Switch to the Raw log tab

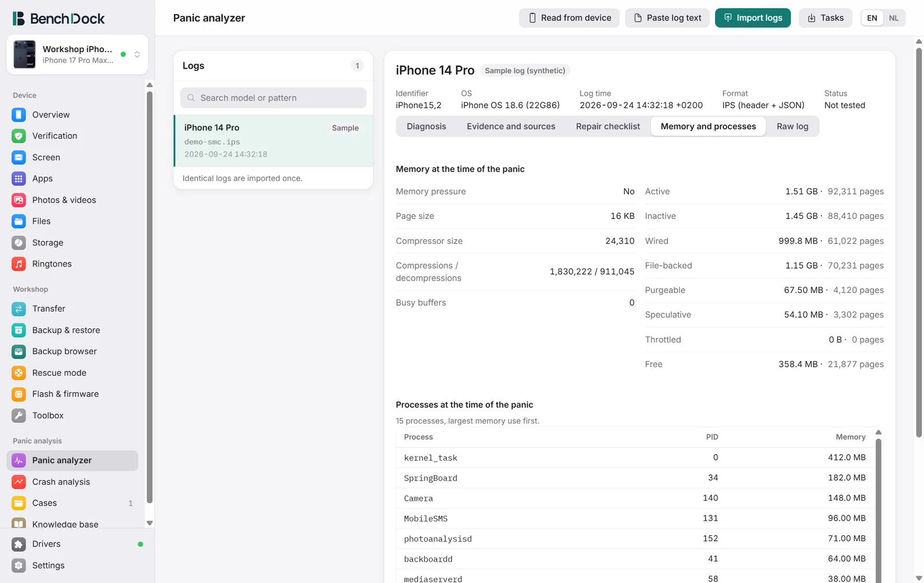(792, 127)
